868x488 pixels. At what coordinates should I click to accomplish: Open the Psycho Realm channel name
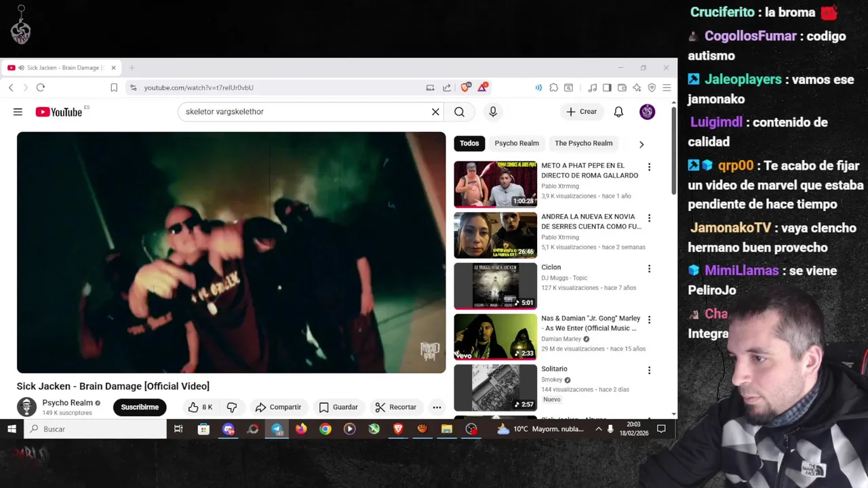67,403
